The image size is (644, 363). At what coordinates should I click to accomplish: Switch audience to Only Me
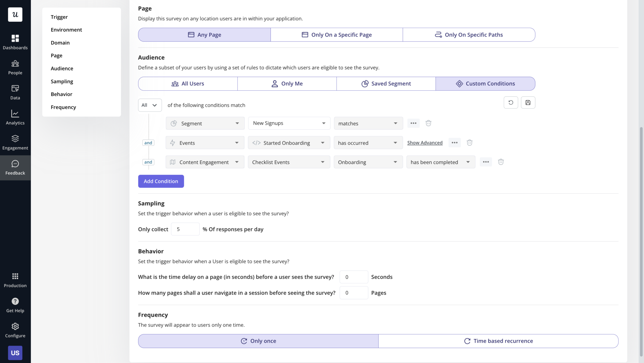[x=286, y=83]
